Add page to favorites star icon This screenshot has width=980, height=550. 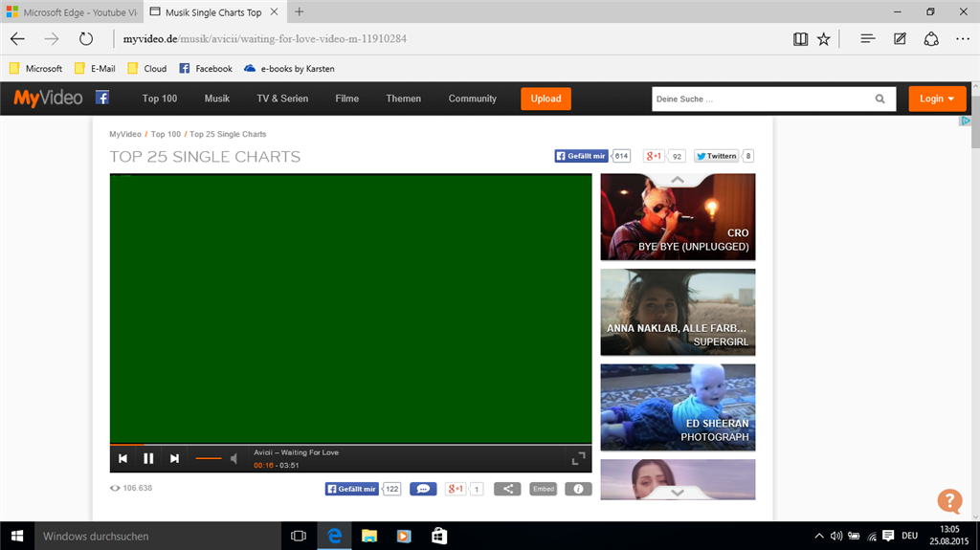pyautogui.click(x=824, y=39)
